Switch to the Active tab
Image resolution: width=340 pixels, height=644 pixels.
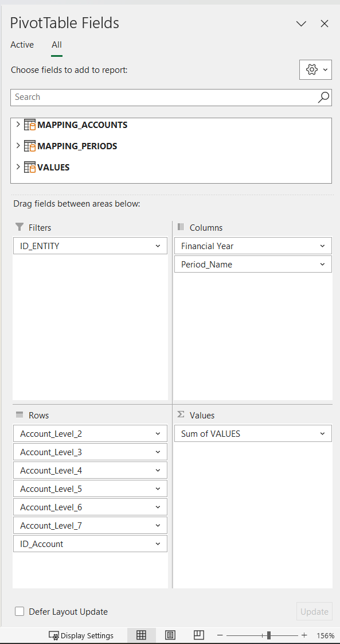(x=22, y=45)
